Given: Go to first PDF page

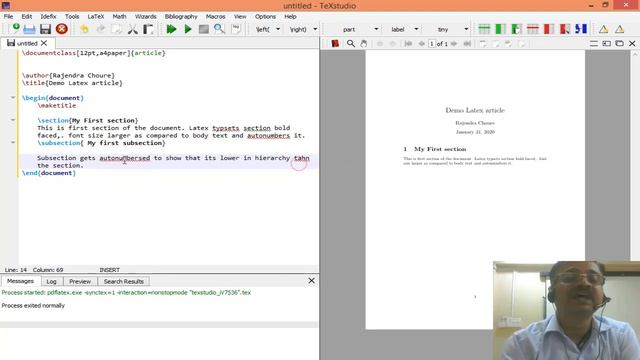Looking at the screenshot, I should point(408,44).
